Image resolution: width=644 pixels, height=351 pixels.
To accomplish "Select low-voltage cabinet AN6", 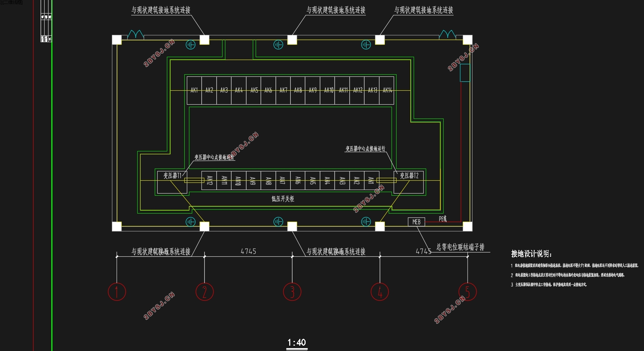I will [x=297, y=181].
